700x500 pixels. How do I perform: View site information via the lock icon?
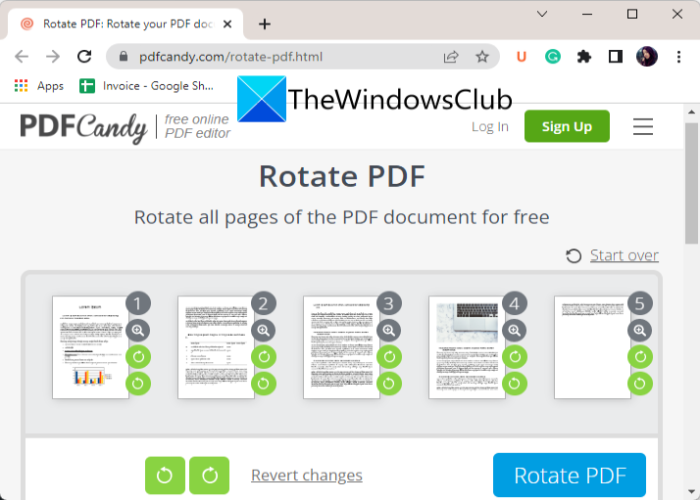coord(124,57)
